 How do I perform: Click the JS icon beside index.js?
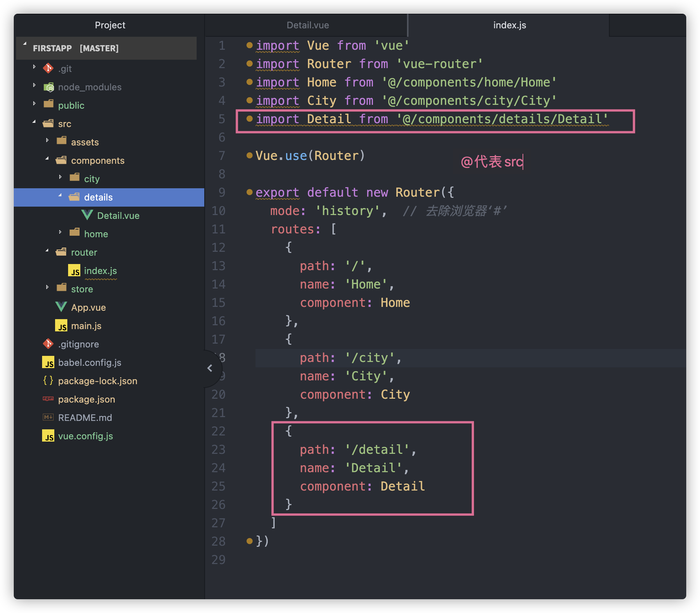point(74,271)
